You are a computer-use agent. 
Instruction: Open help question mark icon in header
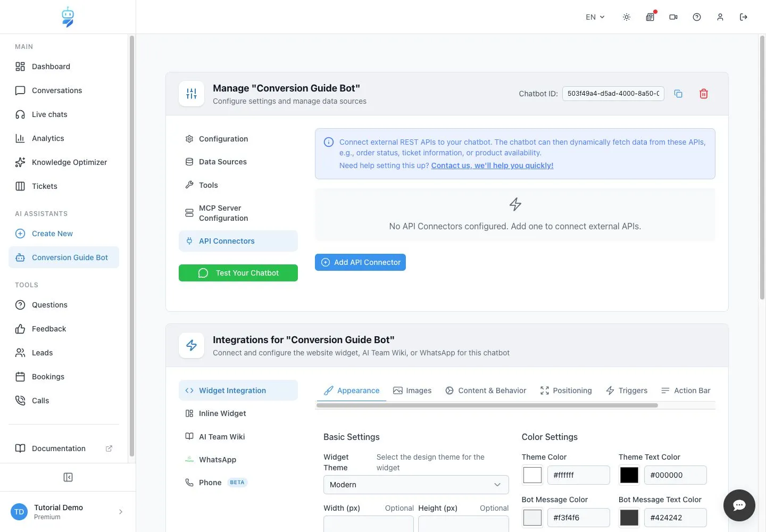click(x=697, y=17)
